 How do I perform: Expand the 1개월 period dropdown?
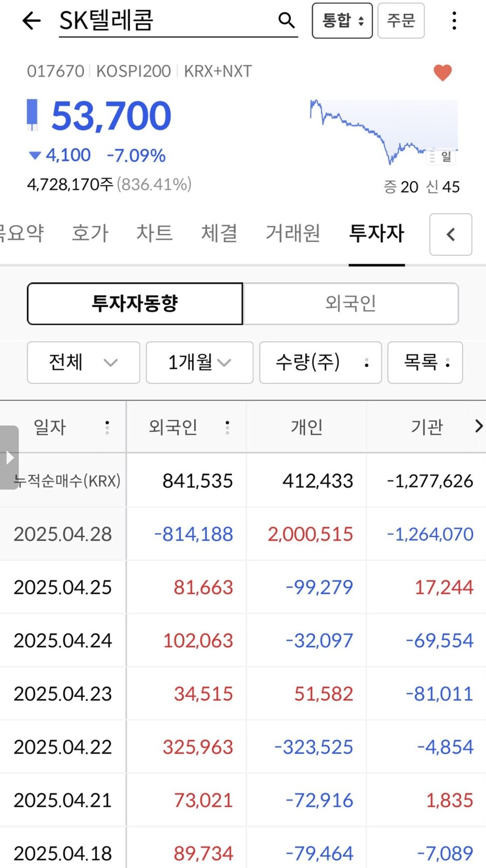pyautogui.click(x=199, y=363)
